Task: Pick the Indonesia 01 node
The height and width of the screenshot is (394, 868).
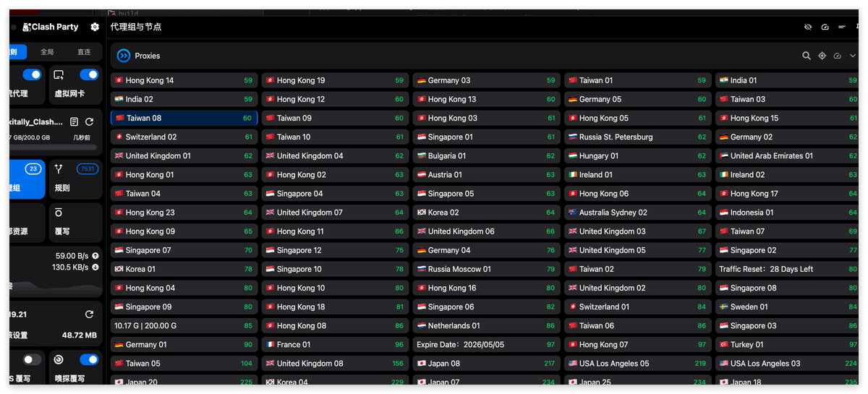Action: click(x=787, y=213)
